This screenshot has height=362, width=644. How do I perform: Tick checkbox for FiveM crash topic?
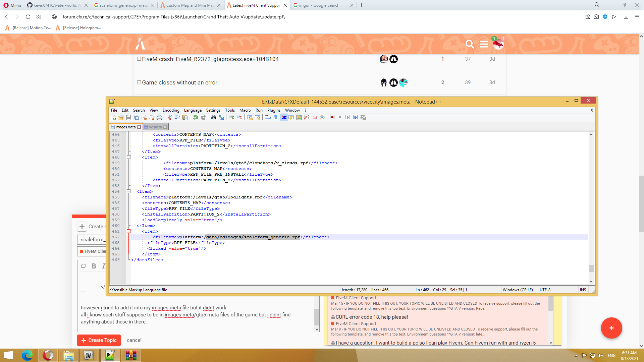click(x=139, y=59)
